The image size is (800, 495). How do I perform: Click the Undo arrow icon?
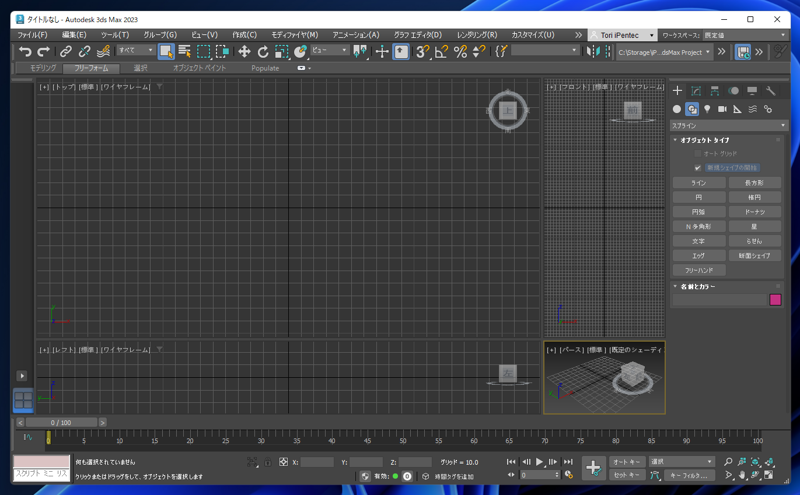[25, 52]
